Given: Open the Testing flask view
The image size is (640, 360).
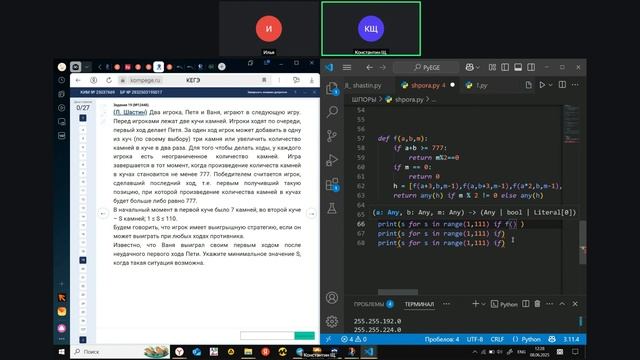Looking at the screenshot, I should click(332, 208).
